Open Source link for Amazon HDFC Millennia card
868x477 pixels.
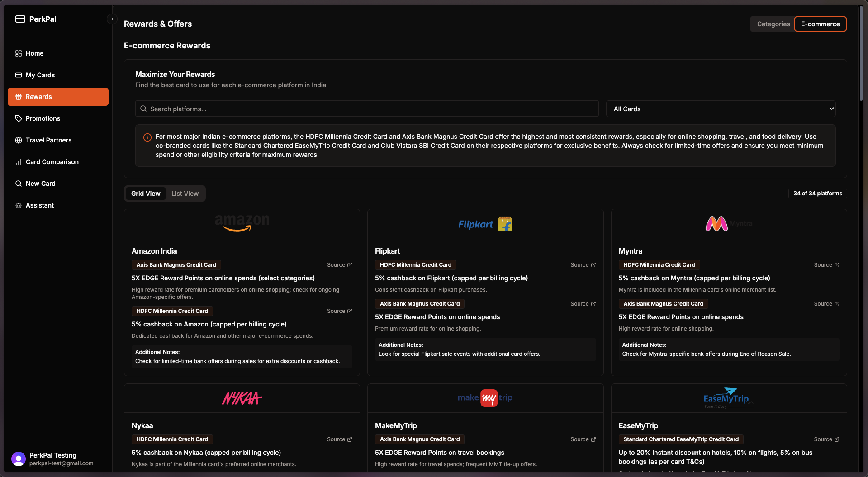coord(339,311)
